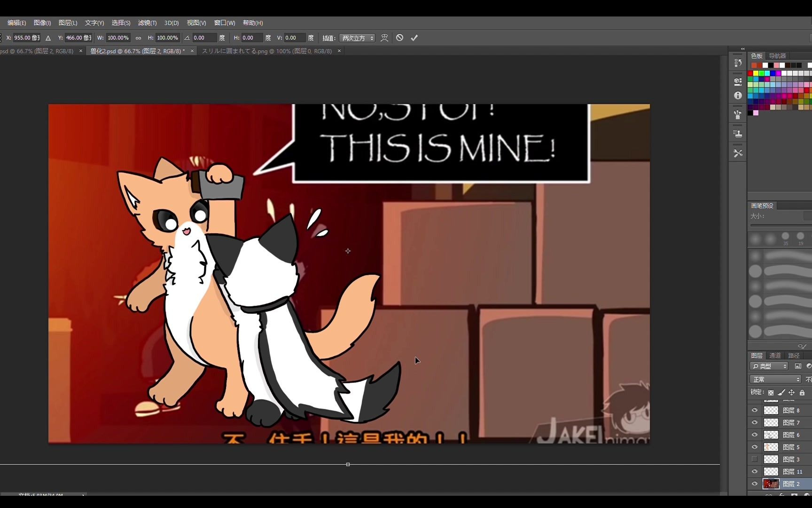
Task: Open the blend mode 正常 dropdown
Action: click(x=775, y=379)
